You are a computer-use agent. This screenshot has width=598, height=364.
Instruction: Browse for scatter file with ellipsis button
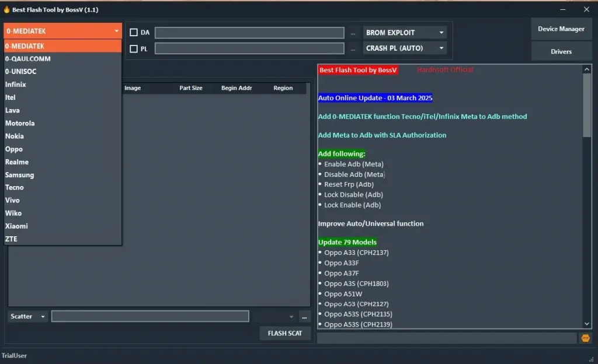[x=304, y=317]
